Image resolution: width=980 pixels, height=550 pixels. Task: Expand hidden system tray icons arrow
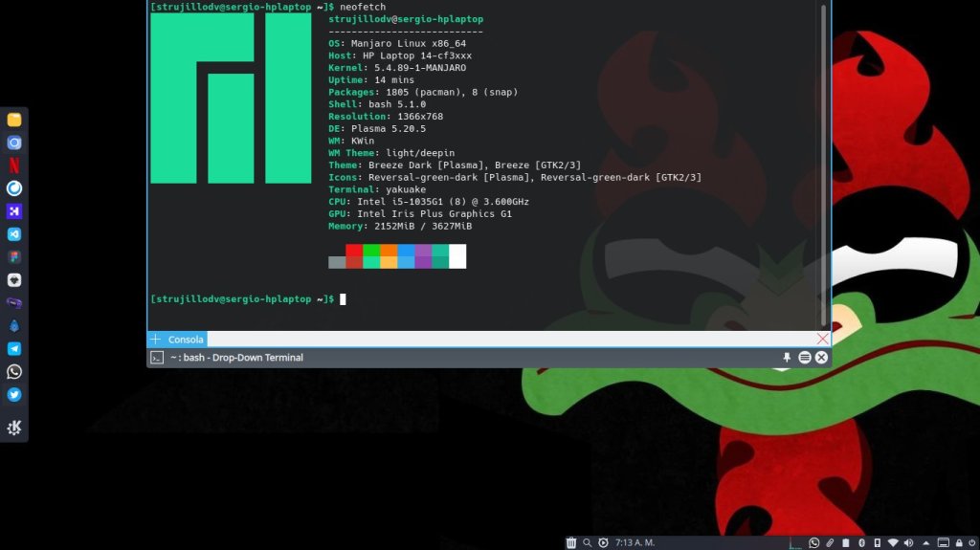coord(925,543)
